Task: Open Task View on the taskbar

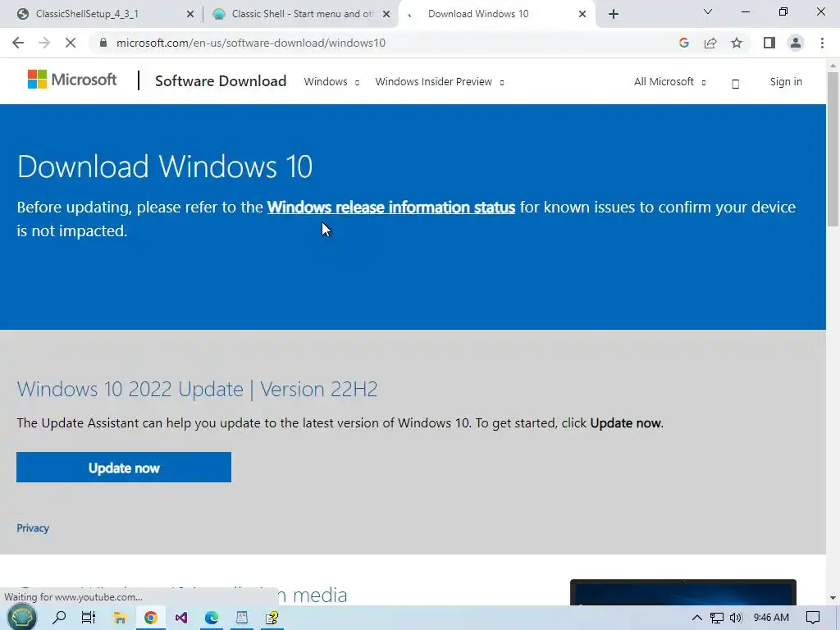Action: [x=89, y=618]
